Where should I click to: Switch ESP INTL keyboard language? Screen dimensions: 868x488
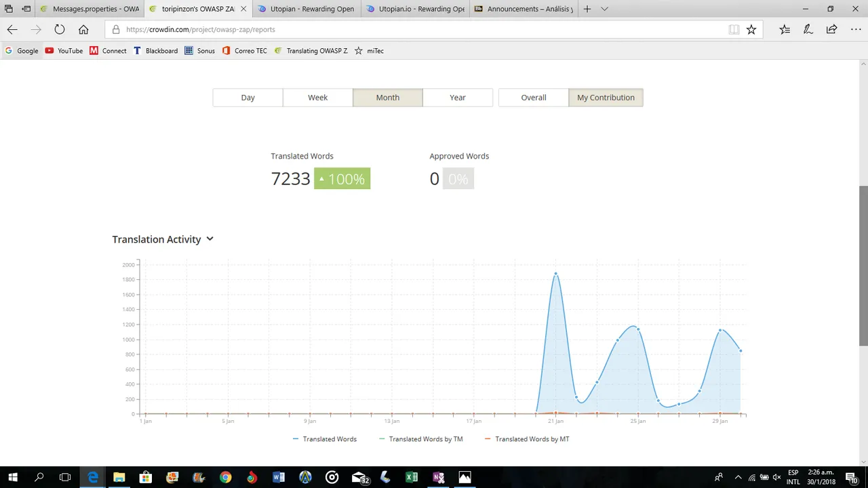pos(793,477)
